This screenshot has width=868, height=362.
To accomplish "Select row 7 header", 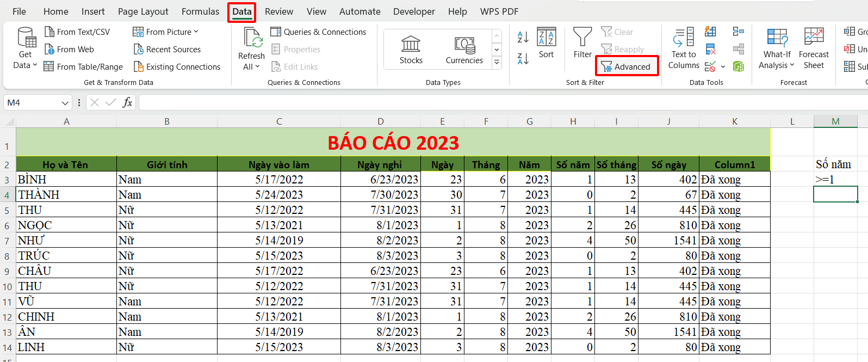I will (7, 241).
